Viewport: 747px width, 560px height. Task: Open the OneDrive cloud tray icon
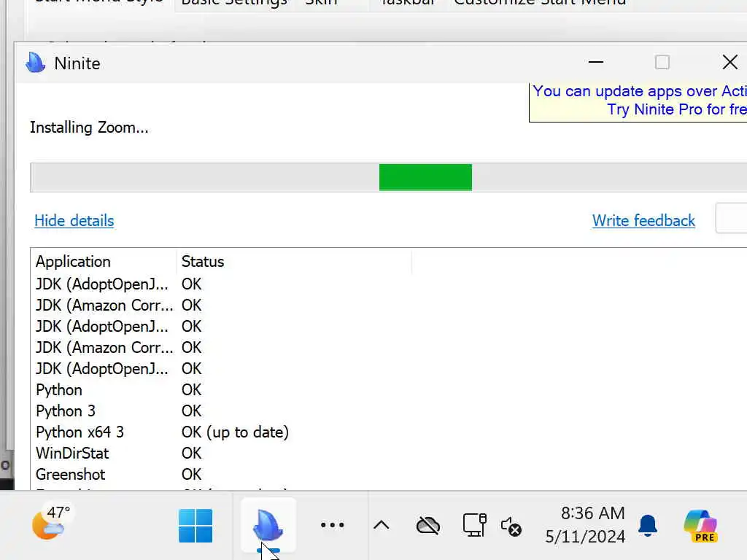tap(427, 526)
